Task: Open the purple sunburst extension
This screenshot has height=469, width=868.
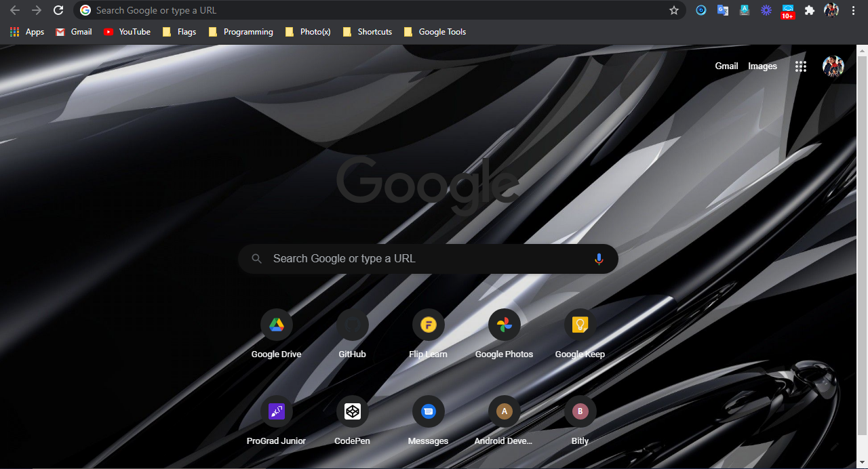Action: [x=766, y=10]
